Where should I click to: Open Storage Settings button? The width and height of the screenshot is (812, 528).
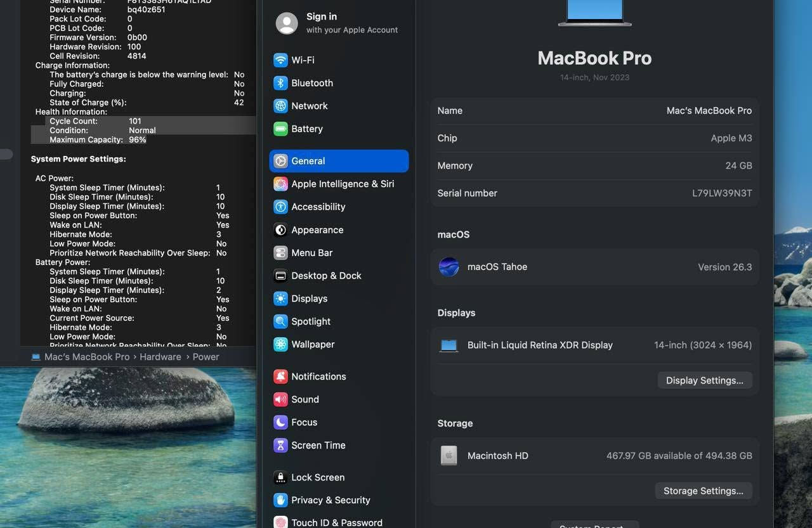click(704, 491)
